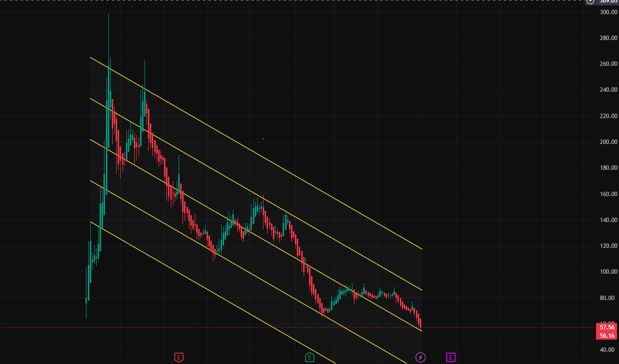Open the purple lightning bolt event marker
The height and width of the screenshot is (364, 619).
tap(420, 358)
